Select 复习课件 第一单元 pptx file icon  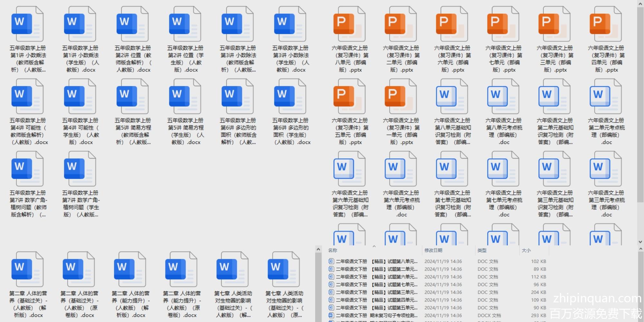[x=400, y=97]
